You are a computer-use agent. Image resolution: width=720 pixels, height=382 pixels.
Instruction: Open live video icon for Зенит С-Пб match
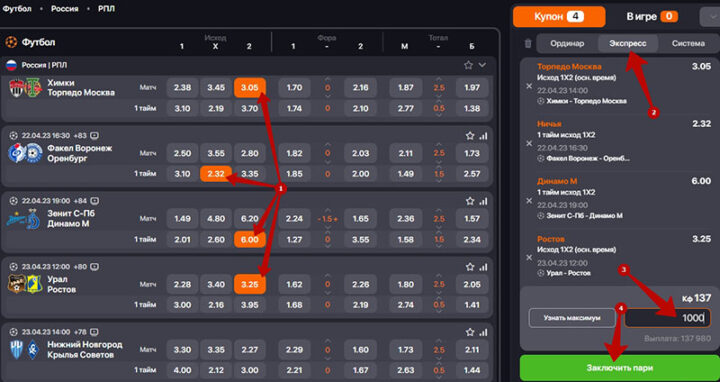[94, 201]
